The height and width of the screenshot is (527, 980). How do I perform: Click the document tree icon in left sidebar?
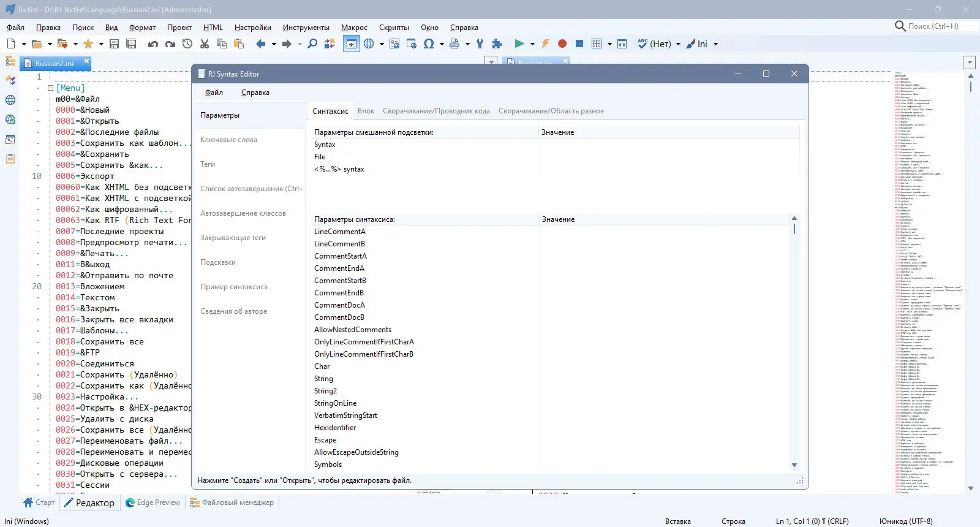[x=10, y=61]
